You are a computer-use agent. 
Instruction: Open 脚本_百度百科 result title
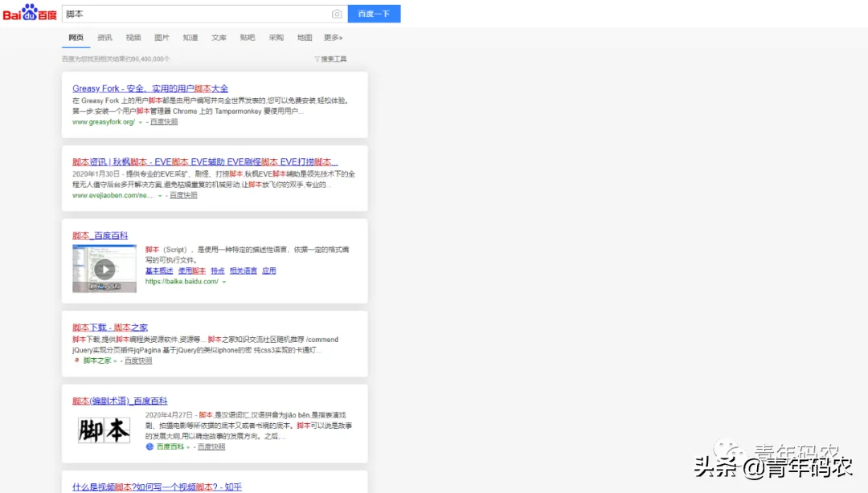[100, 236]
